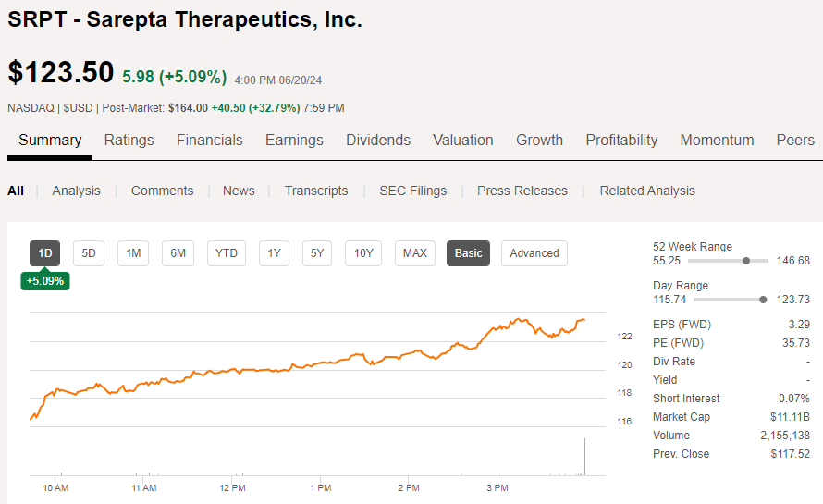Image resolution: width=823 pixels, height=504 pixels.
Task: Select the MAX chart range
Action: pyautogui.click(x=415, y=253)
